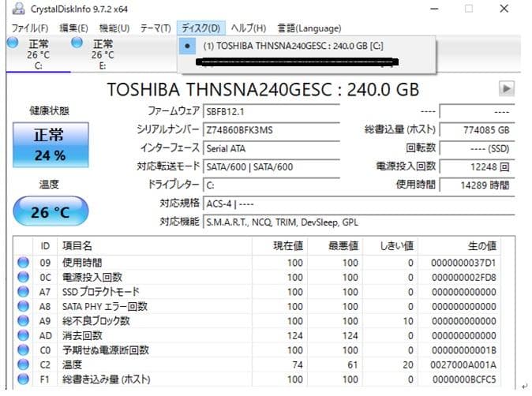The height and width of the screenshot is (396, 532).
Task: Click the SATA PHY エラー回数 attribute name
Action: 105,306
